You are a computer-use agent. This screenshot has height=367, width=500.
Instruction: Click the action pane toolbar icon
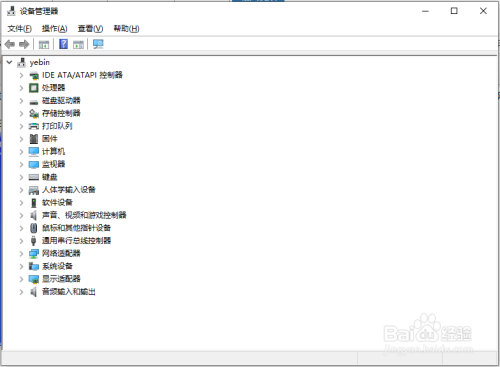pyautogui.click(x=78, y=44)
